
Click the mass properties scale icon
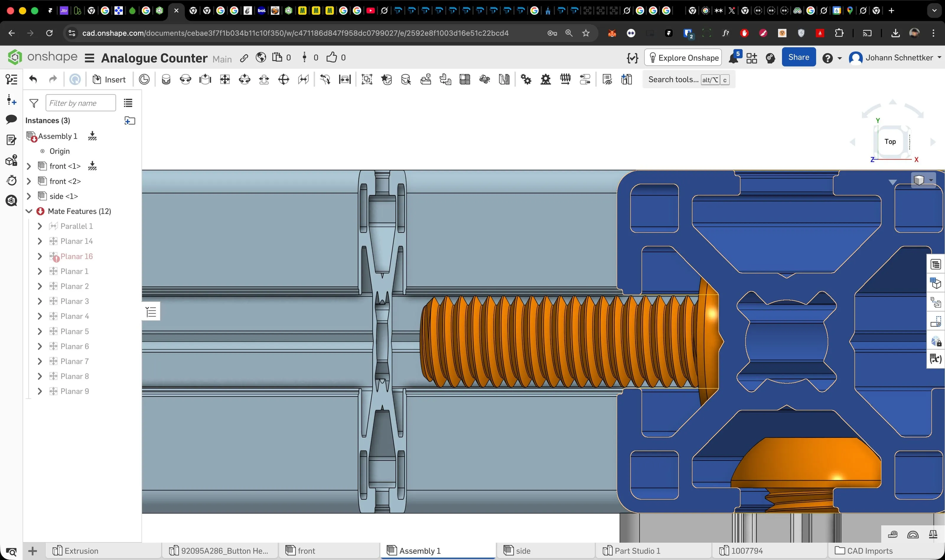pos(933,534)
